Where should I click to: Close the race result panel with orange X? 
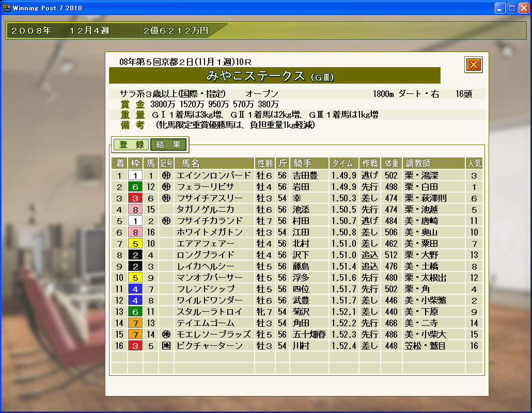coord(474,65)
